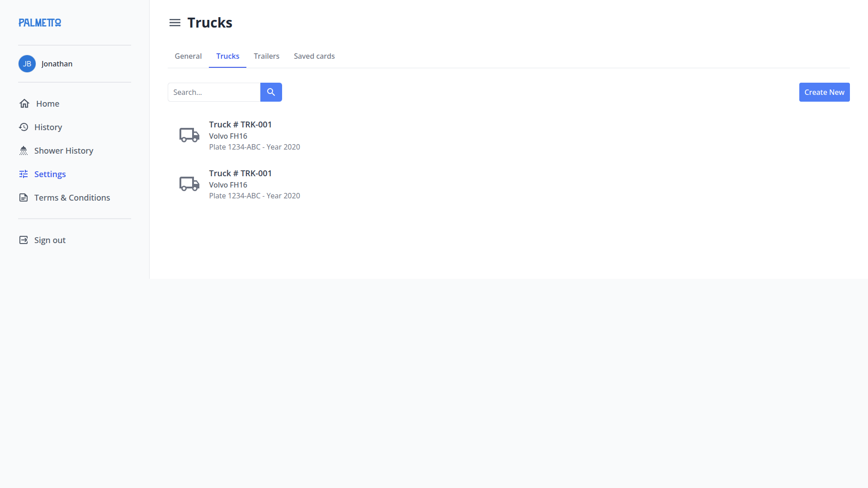Click the Palmetto logo
This screenshot has width=868, height=488.
click(40, 23)
